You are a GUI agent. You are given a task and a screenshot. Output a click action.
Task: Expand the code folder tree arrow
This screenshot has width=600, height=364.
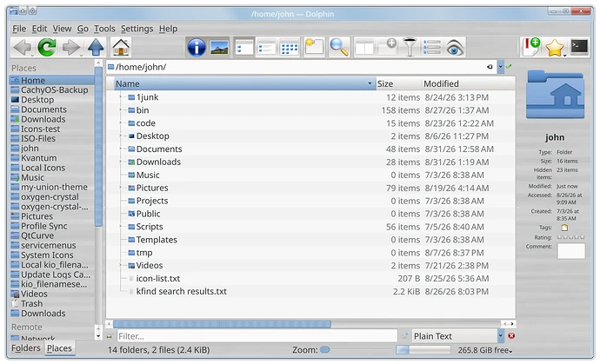120,123
